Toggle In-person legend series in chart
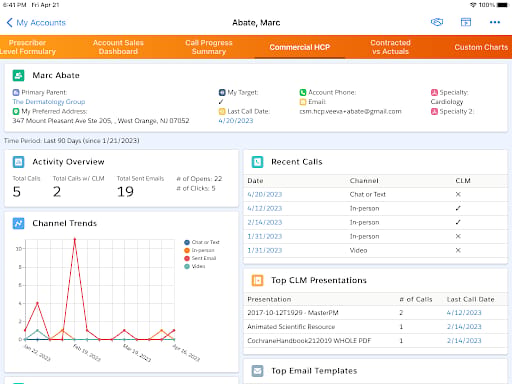This screenshot has width=512, height=384. (199, 250)
